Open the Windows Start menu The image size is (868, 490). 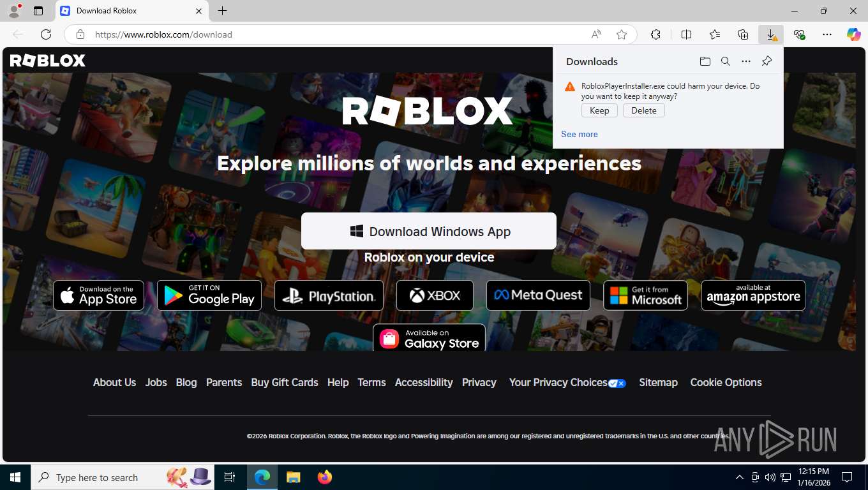pyautogui.click(x=15, y=477)
